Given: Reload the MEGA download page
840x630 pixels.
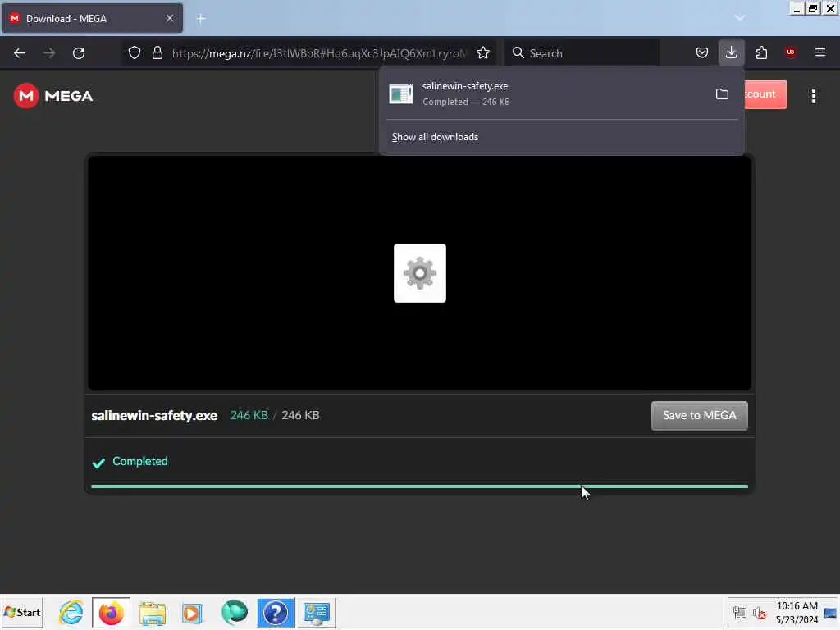Looking at the screenshot, I should coord(79,53).
